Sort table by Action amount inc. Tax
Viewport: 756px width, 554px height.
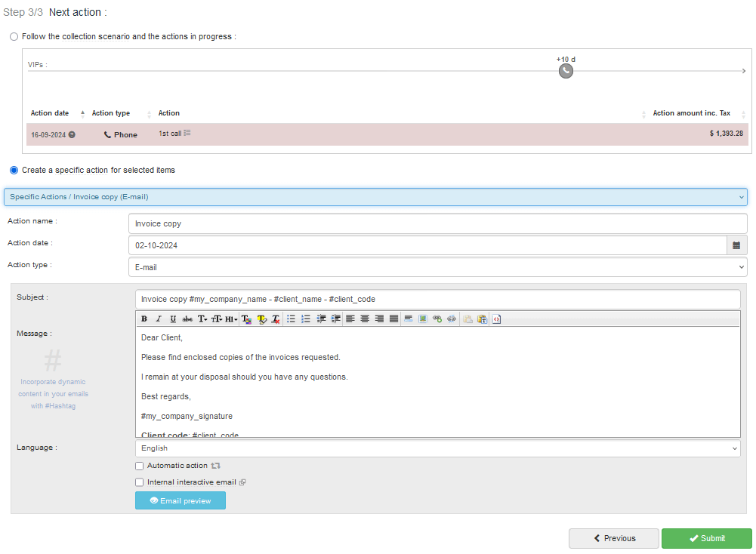click(x=691, y=113)
